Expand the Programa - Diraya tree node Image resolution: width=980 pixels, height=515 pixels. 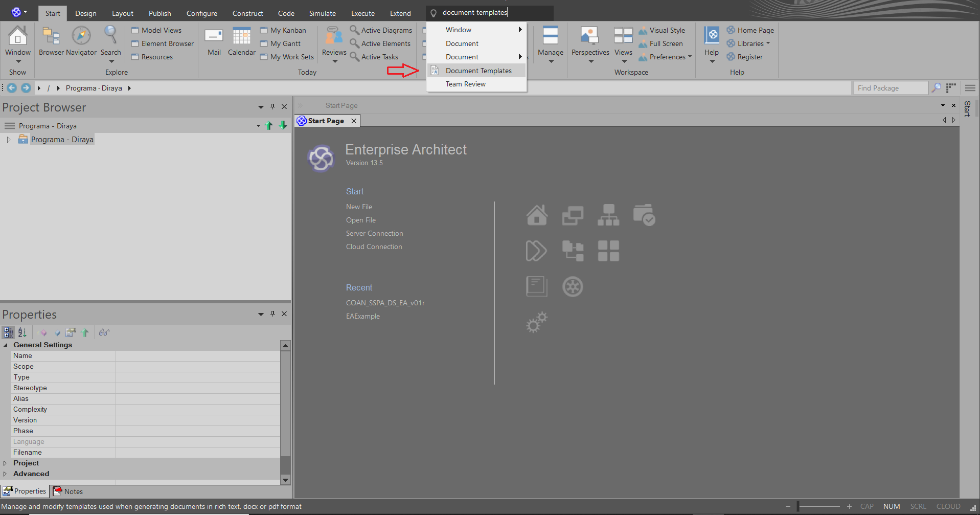tap(9, 140)
